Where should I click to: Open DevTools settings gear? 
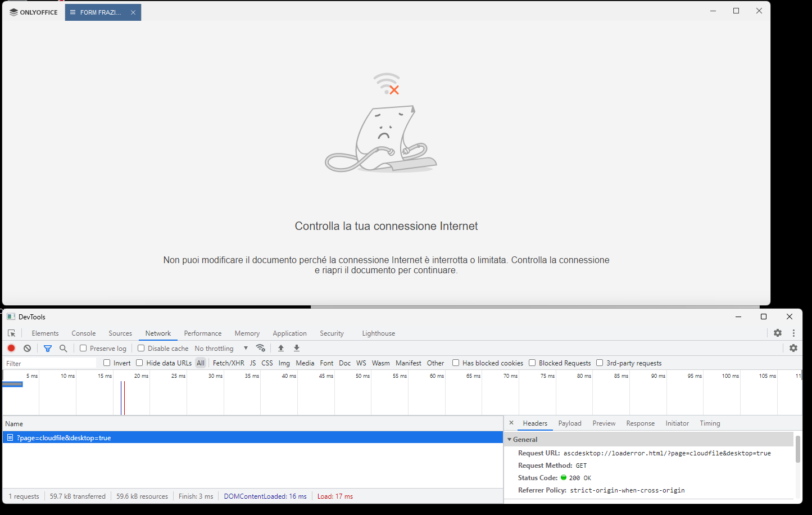(778, 333)
